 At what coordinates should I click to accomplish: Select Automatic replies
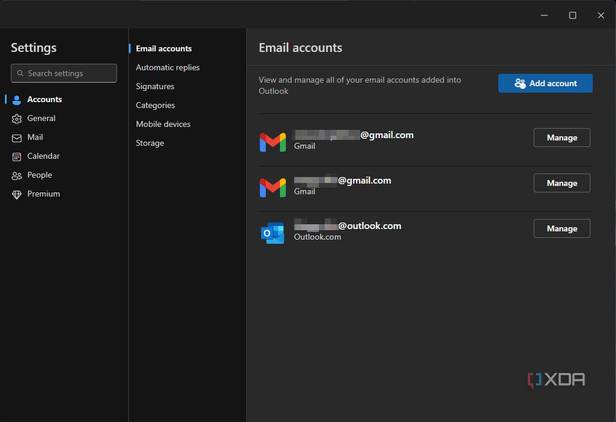(x=168, y=68)
